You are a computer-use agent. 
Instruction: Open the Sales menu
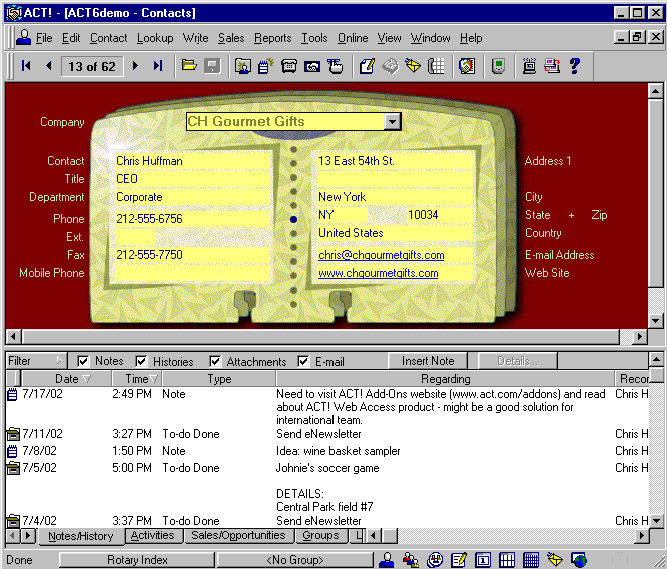coord(231,38)
